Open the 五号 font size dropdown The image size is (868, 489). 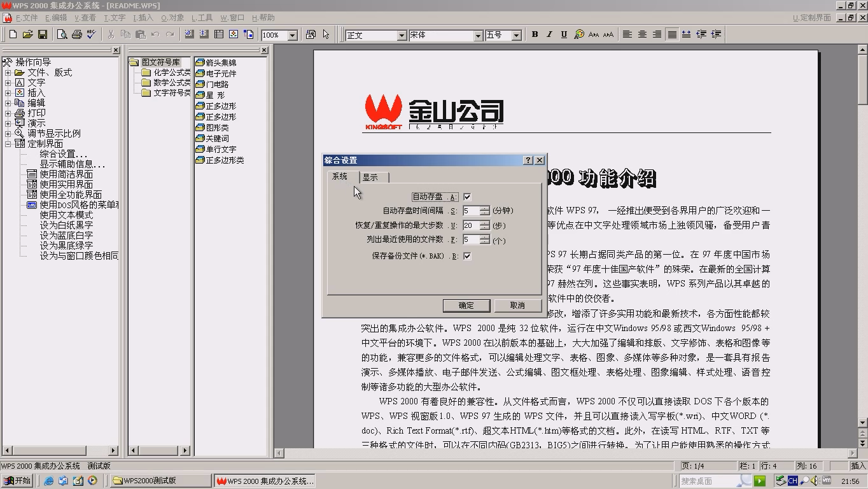tap(516, 36)
